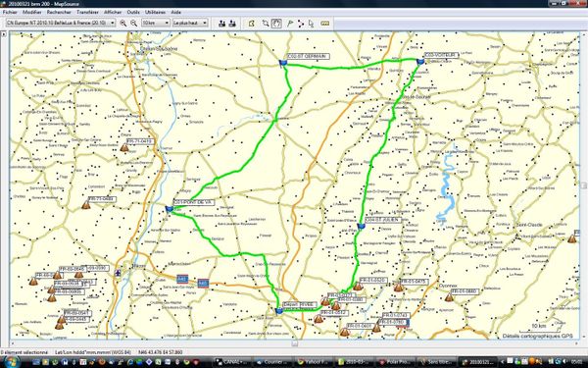Click the left A40 highway shield
The width and height of the screenshot is (588, 368).
click(x=182, y=279)
